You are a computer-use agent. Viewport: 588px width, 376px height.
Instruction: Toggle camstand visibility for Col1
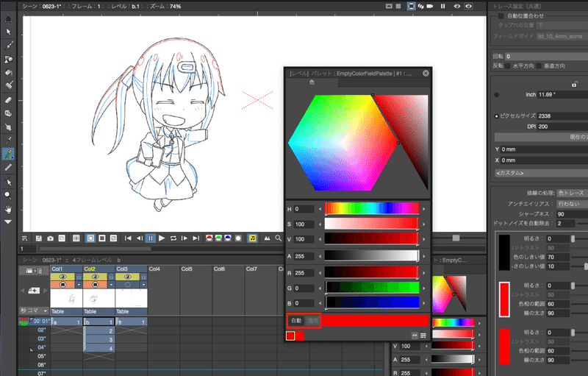tap(62, 285)
